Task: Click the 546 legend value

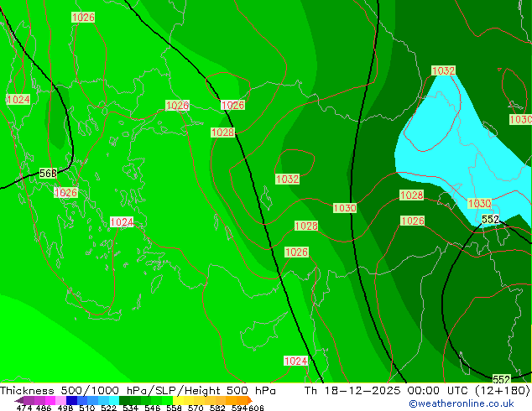Action: (153, 408)
